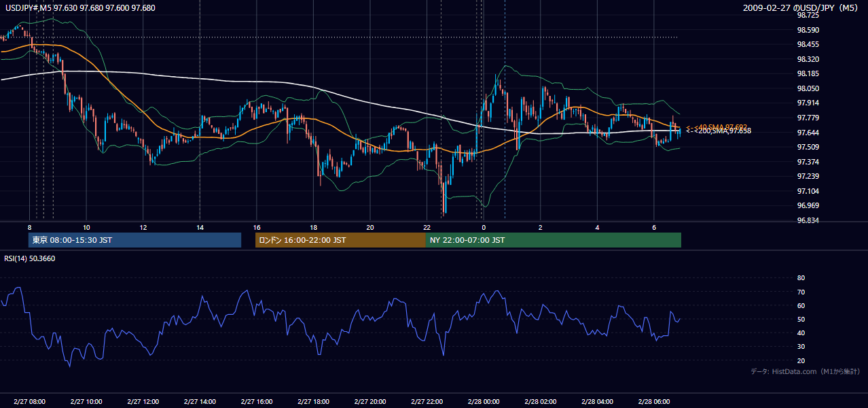The width and height of the screenshot is (868, 408).
Task: Click price axis label 97.914
Action: 808,103
